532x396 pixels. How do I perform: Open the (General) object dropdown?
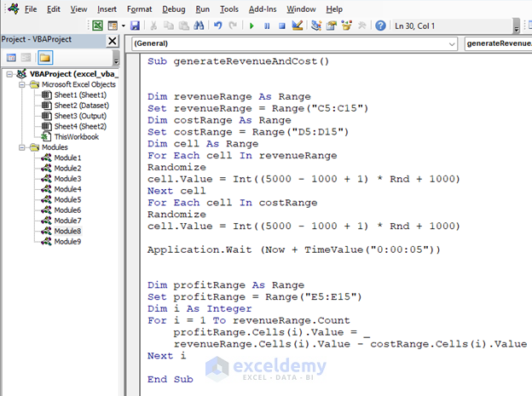[452, 44]
